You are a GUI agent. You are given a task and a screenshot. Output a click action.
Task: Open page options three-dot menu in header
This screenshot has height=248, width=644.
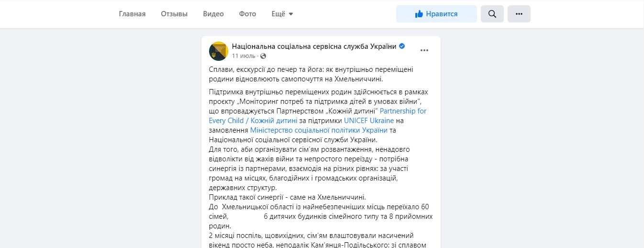pyautogui.click(x=519, y=14)
